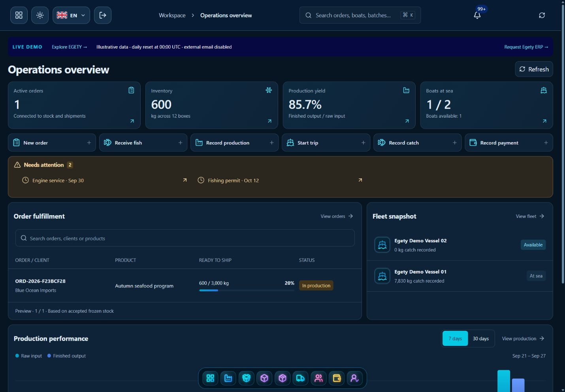Open the purple cube icon in dock

[264, 378]
